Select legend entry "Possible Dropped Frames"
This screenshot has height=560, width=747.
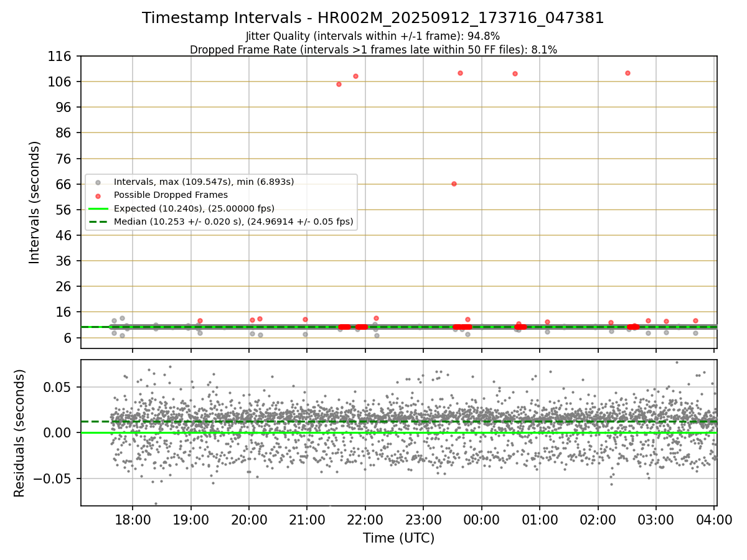pos(171,195)
